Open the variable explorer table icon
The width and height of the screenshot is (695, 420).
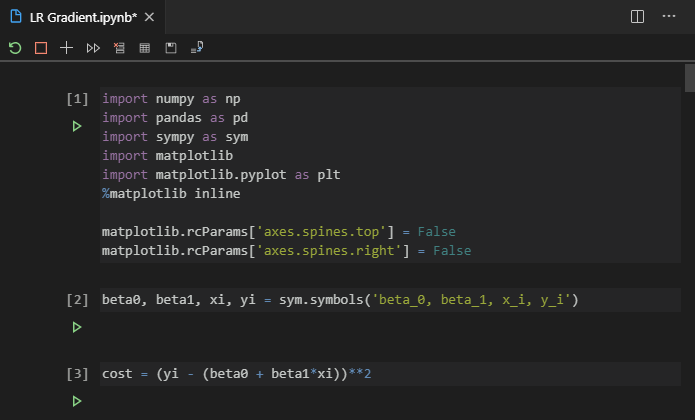click(x=145, y=47)
